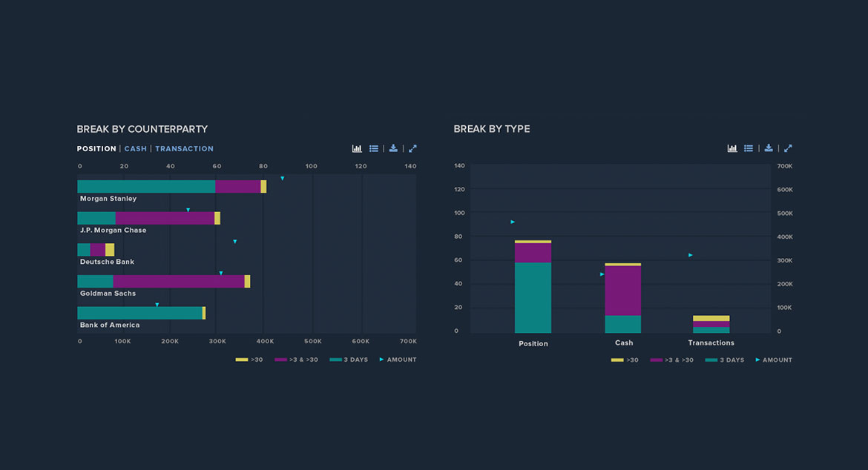Viewport: 868px width, 470px height.
Task: Expand Break by Type panel to fullscreen
Action: tap(788, 148)
